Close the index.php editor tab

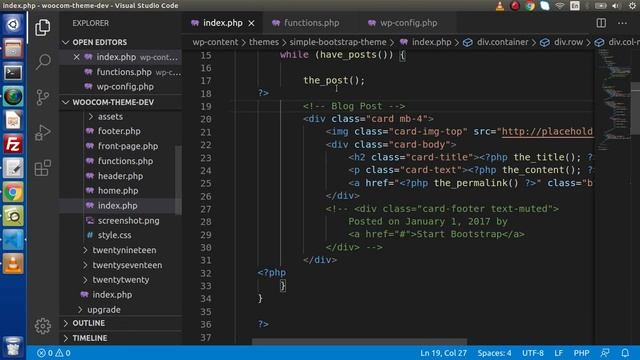point(251,23)
